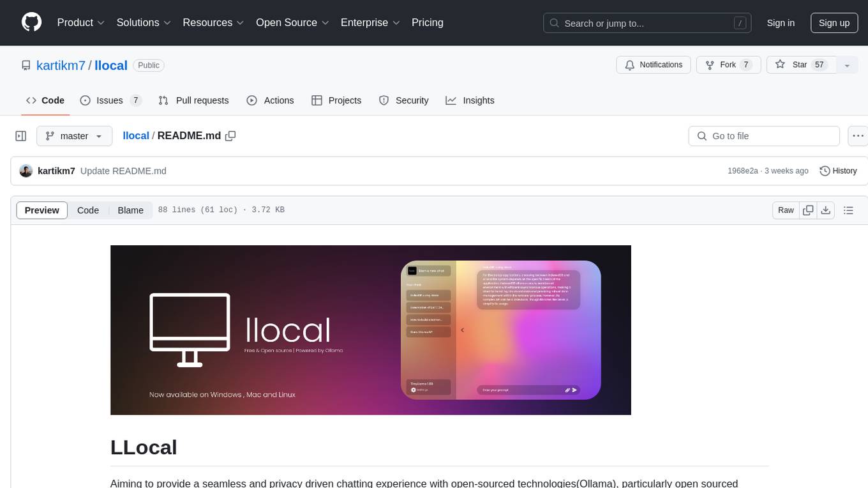This screenshot has width=868, height=488.
Task: View the file History
Action: click(838, 171)
